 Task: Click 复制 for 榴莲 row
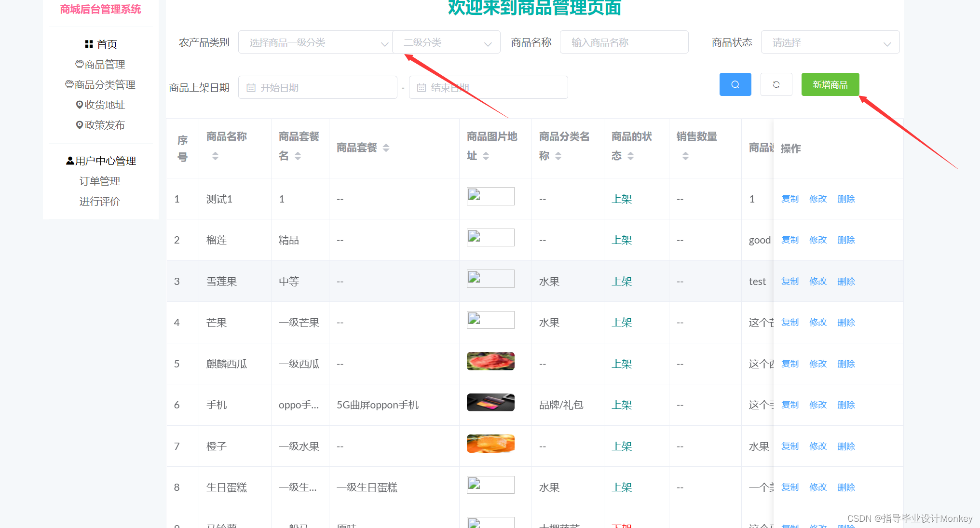790,240
